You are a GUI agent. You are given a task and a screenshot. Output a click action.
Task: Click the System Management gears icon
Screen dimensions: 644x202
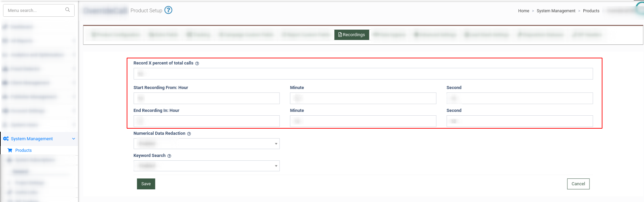6,139
